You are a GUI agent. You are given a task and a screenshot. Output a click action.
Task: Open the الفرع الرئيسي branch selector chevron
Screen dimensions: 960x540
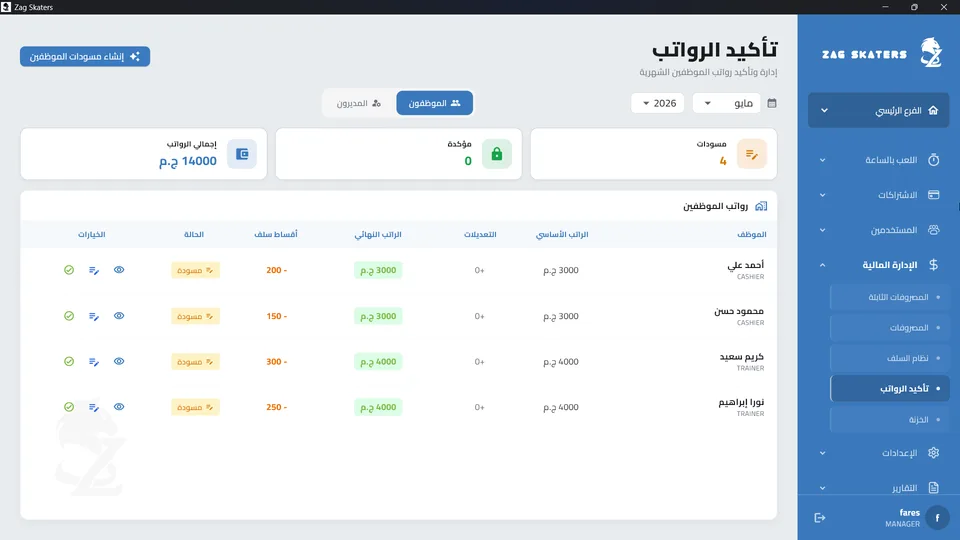(x=824, y=110)
